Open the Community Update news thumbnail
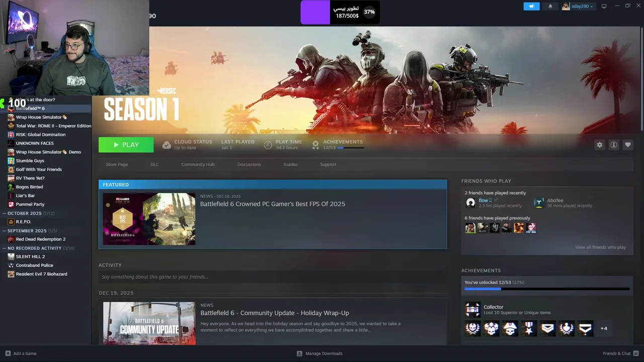The width and height of the screenshot is (644, 362). (x=149, y=323)
